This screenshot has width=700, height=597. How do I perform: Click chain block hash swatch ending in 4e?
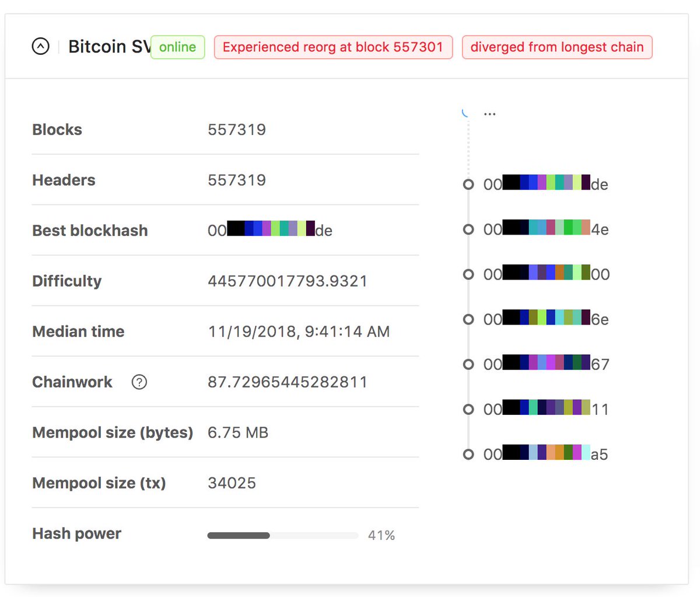point(546,229)
